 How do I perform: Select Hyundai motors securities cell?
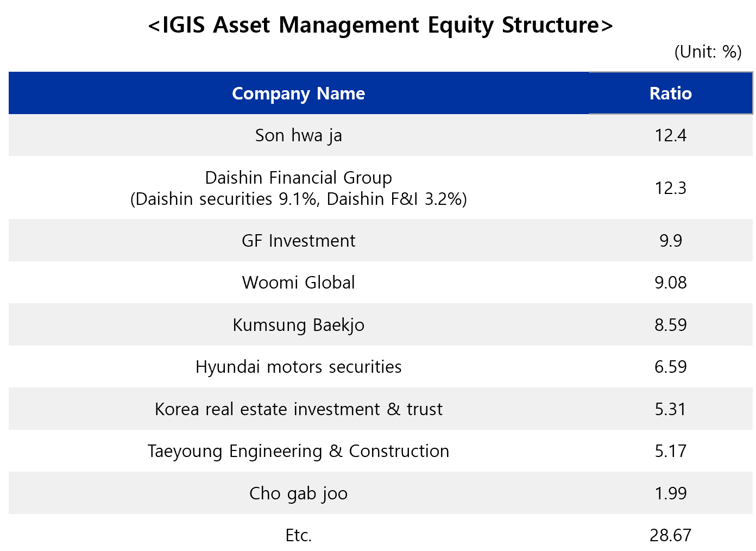pyautogui.click(x=298, y=367)
